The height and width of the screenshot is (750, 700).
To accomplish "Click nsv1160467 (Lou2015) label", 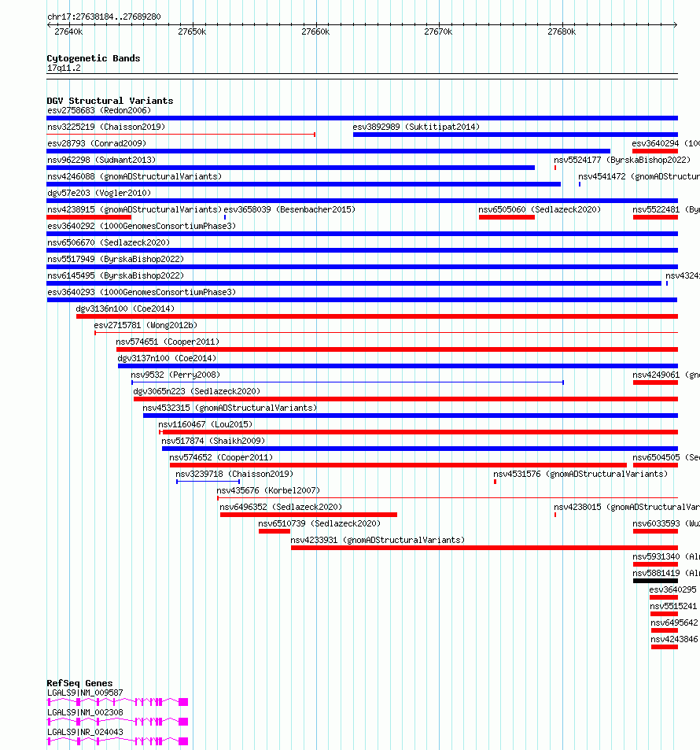I will [x=205, y=424].
